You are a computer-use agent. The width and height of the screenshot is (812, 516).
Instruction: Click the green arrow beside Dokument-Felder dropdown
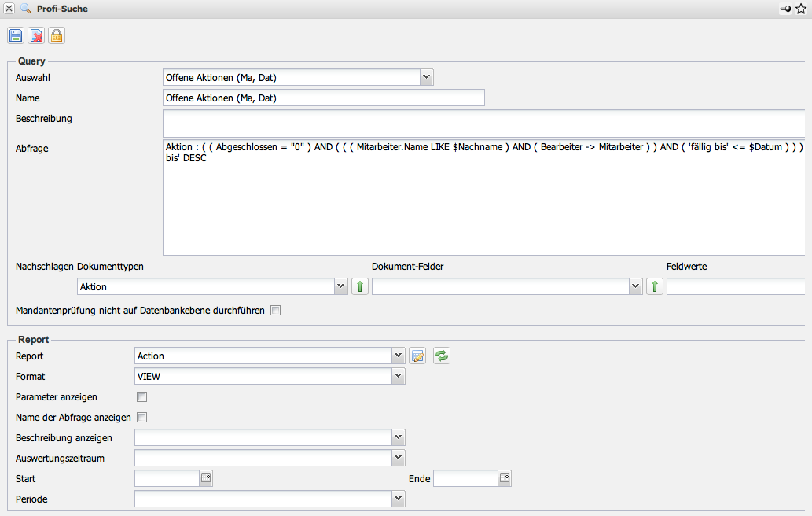(654, 287)
